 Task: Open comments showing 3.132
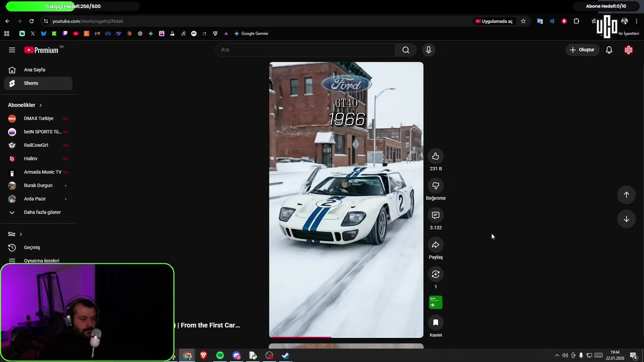coord(436,215)
